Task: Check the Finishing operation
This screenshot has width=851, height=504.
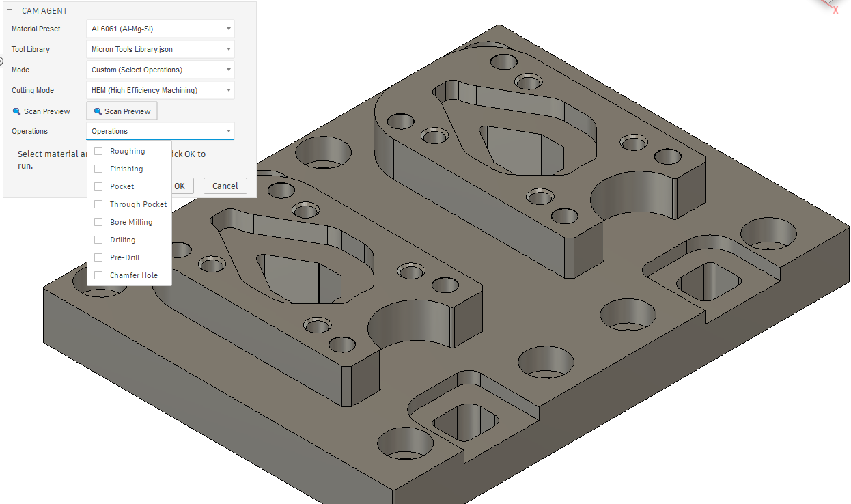Action: click(98, 169)
